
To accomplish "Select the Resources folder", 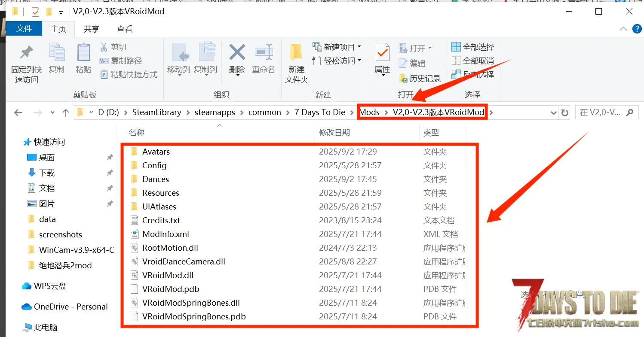I will click(x=161, y=193).
